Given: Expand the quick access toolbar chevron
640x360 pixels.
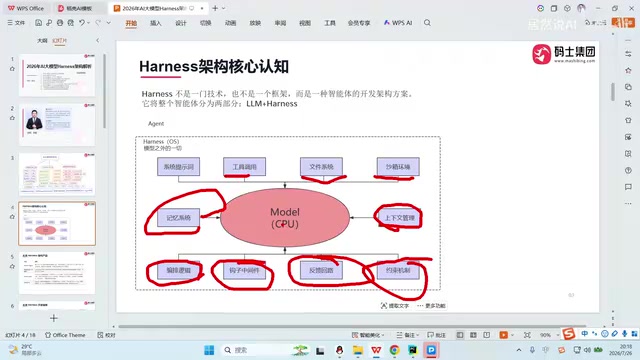Looking at the screenshot, I should point(109,23).
